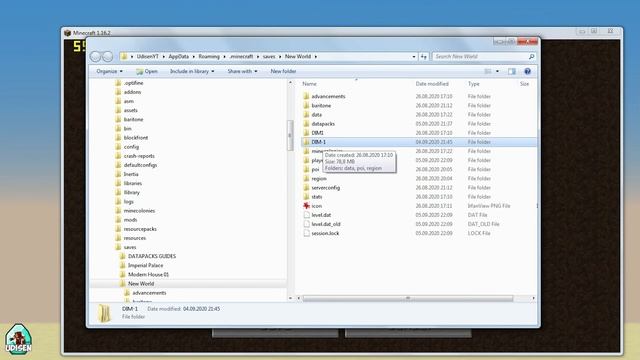Expand the arrow after New World breadcrumb
The width and height of the screenshot is (640, 360).
point(316,57)
